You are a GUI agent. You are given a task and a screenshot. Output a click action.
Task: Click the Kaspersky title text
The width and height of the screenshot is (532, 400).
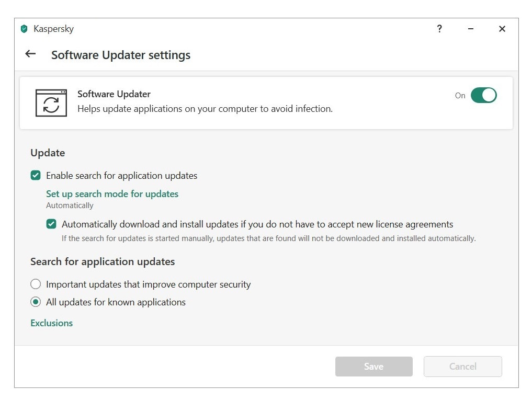pos(53,29)
